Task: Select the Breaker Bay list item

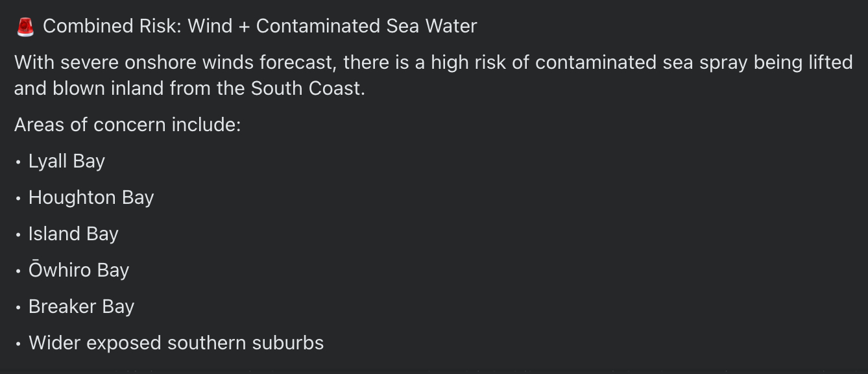Action: [x=81, y=306]
